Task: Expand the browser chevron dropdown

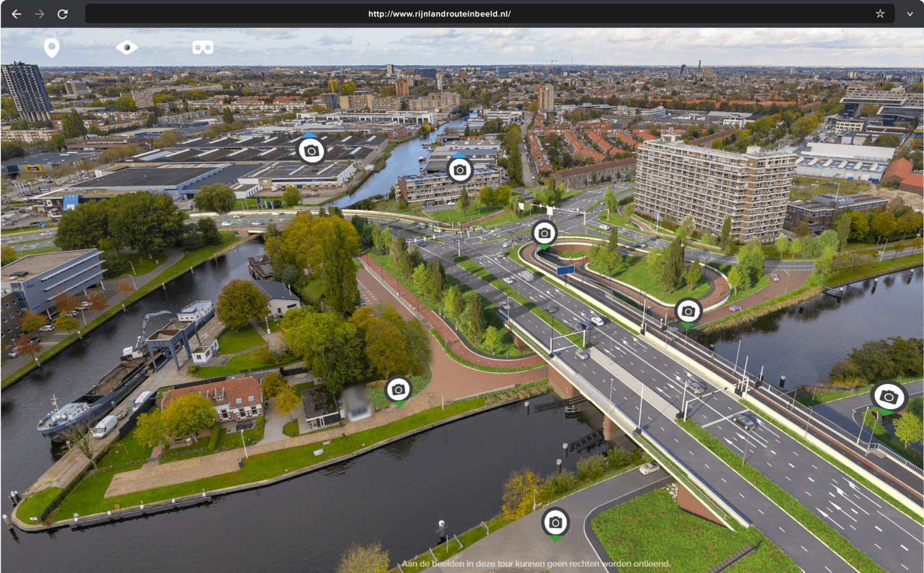Action: pyautogui.click(x=910, y=14)
